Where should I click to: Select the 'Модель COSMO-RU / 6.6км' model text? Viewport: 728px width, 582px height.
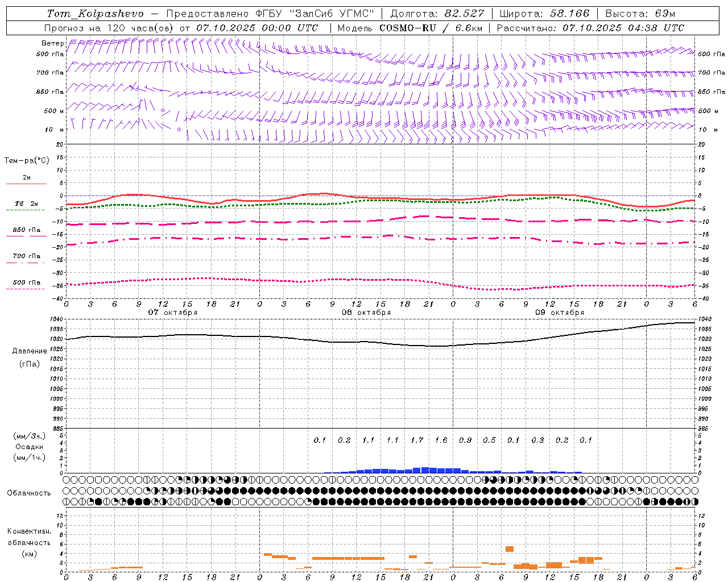click(x=410, y=28)
